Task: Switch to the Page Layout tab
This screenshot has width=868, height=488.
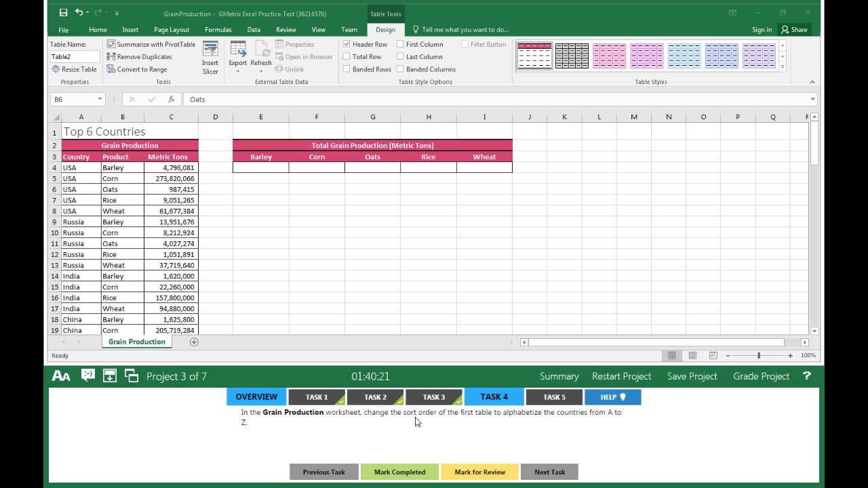Action: (172, 30)
